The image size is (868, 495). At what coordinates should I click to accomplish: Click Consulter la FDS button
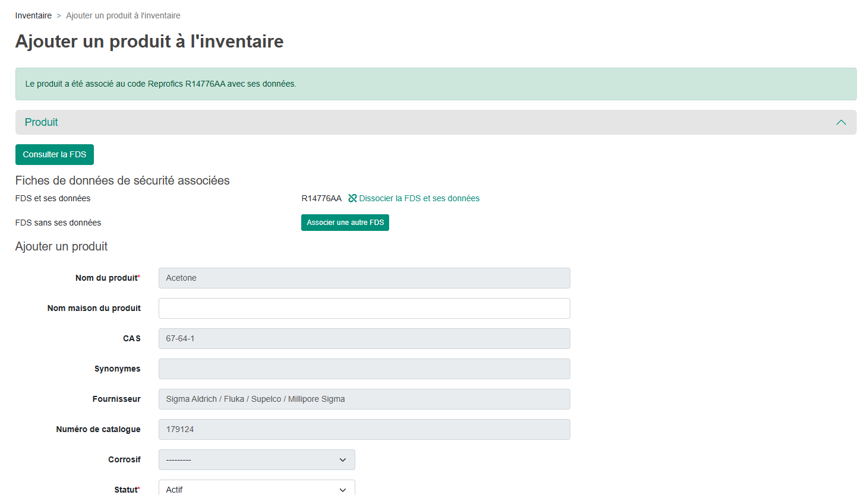tap(55, 154)
